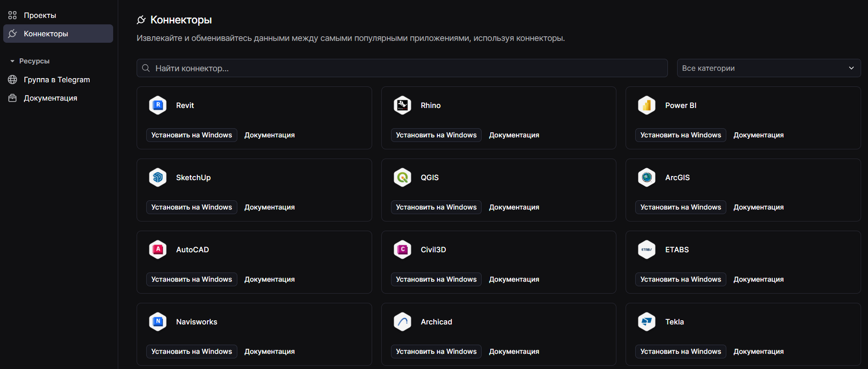Install ETABS connector on Windows

tap(681, 279)
